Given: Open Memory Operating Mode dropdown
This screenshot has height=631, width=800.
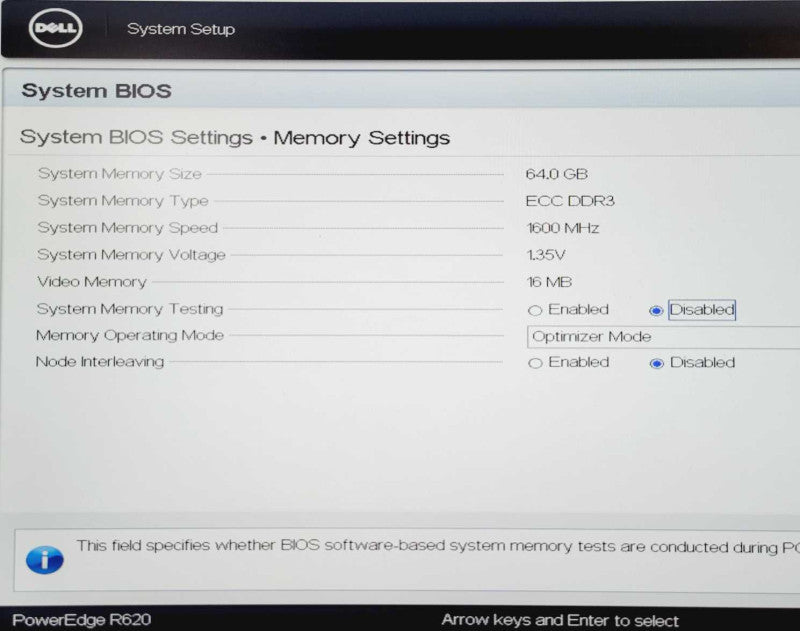Looking at the screenshot, I should click(x=663, y=337).
